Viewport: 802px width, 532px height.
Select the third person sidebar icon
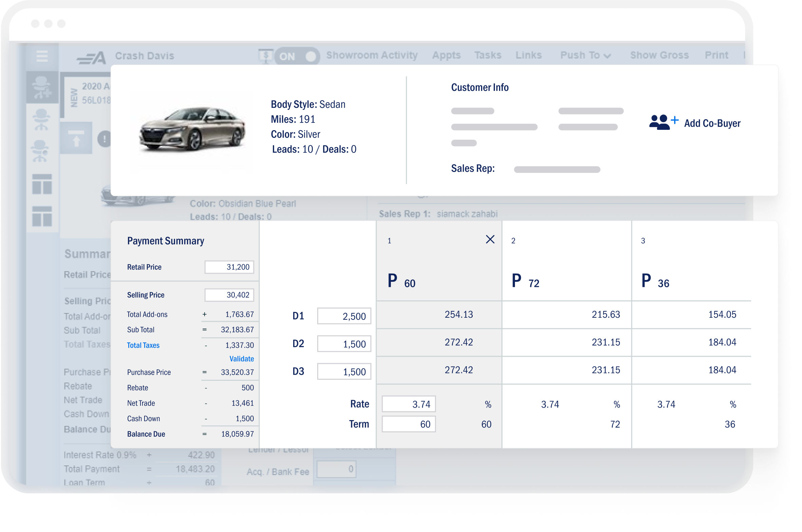point(40,151)
